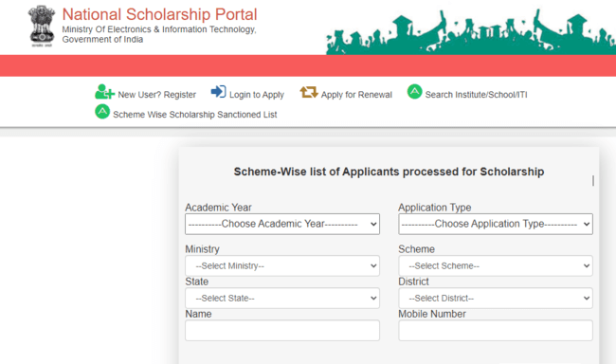Click the 'Ministry' field label
Screen dimensions: 616x364
coord(202,249)
